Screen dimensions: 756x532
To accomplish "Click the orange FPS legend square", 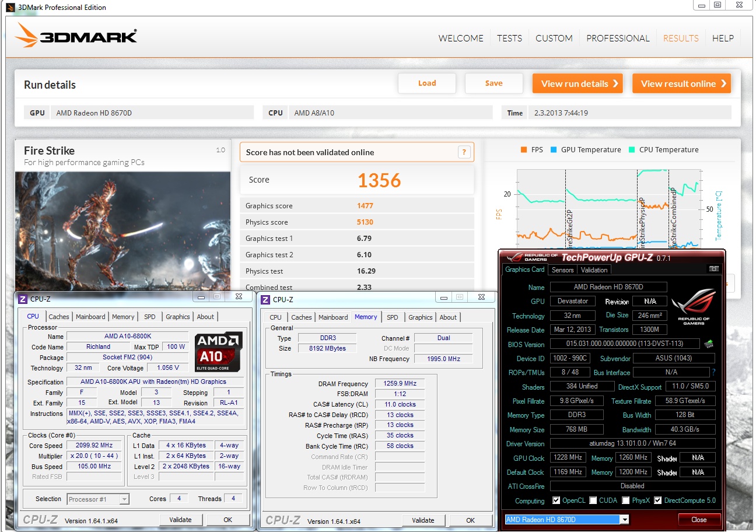I will 523,150.
